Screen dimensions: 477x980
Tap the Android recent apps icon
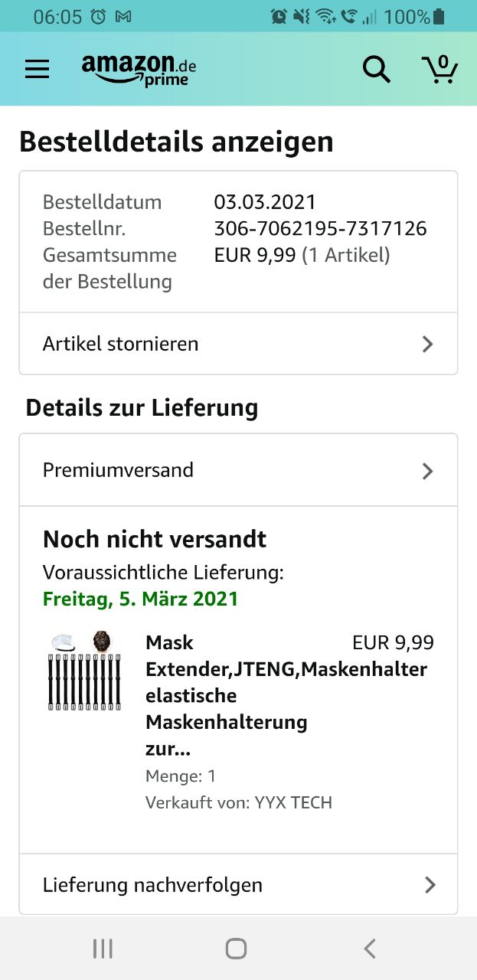coord(103,949)
